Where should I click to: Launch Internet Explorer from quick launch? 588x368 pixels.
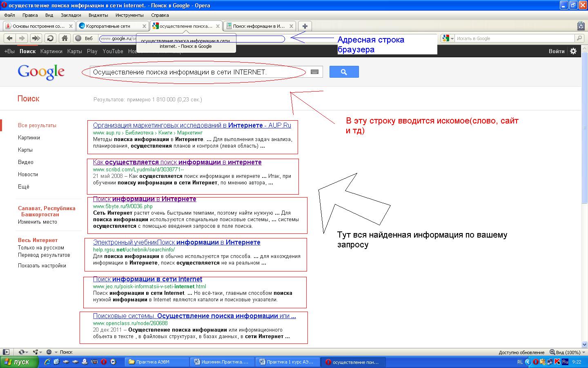(47, 362)
